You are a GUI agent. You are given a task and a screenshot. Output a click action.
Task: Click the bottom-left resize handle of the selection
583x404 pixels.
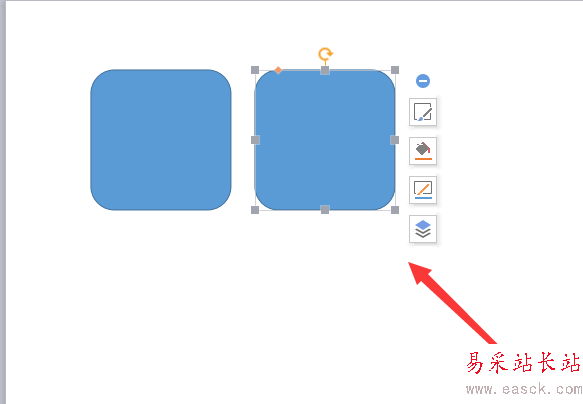(255, 210)
